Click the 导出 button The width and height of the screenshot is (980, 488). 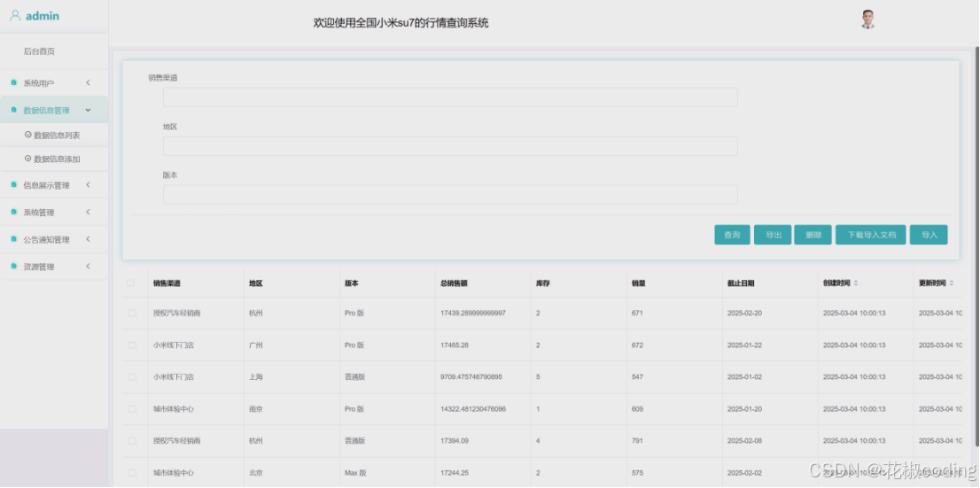(774, 235)
